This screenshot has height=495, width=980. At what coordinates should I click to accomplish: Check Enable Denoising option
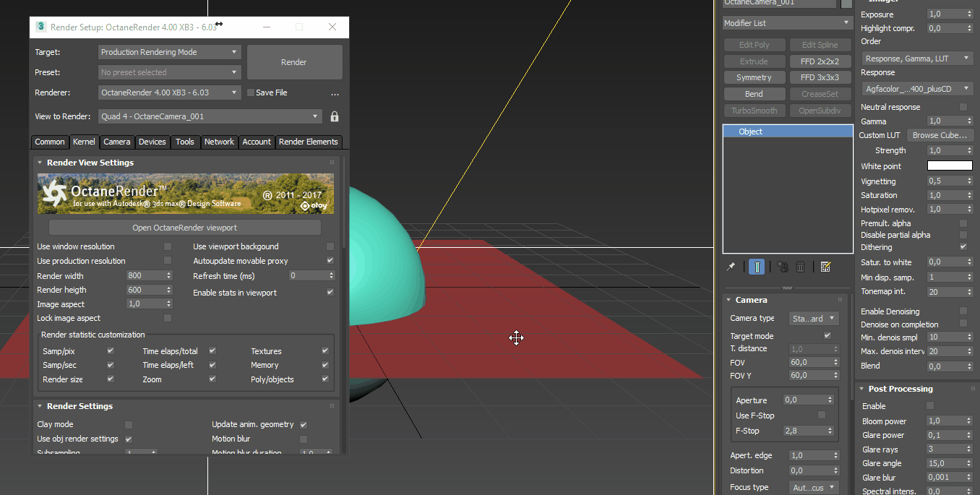pos(963,311)
